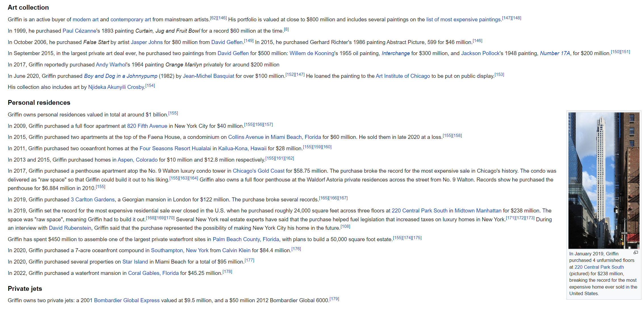The width and height of the screenshot is (644, 313).
Task: Open the 220 Central Park South skyscraper thumbnail
Action: (x=604, y=180)
